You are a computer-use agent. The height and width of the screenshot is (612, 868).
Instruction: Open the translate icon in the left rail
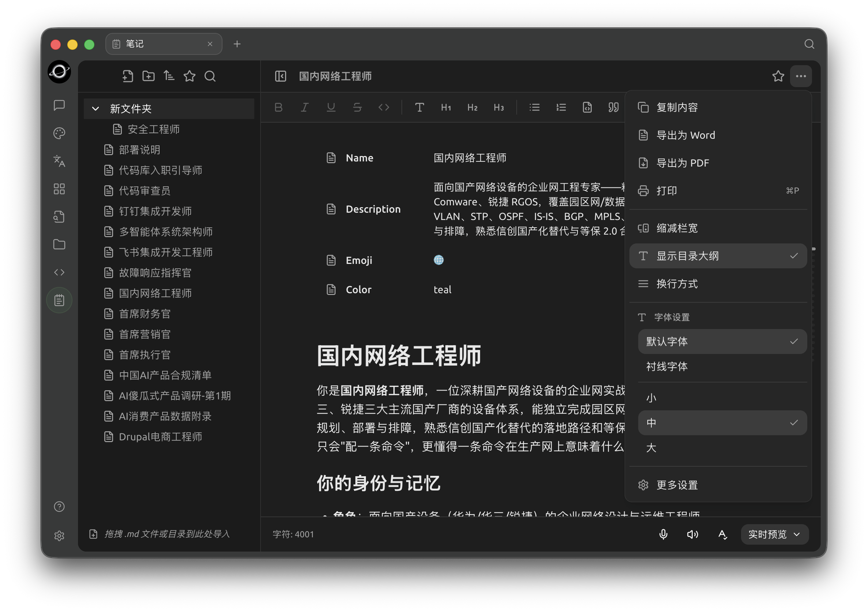(59, 161)
